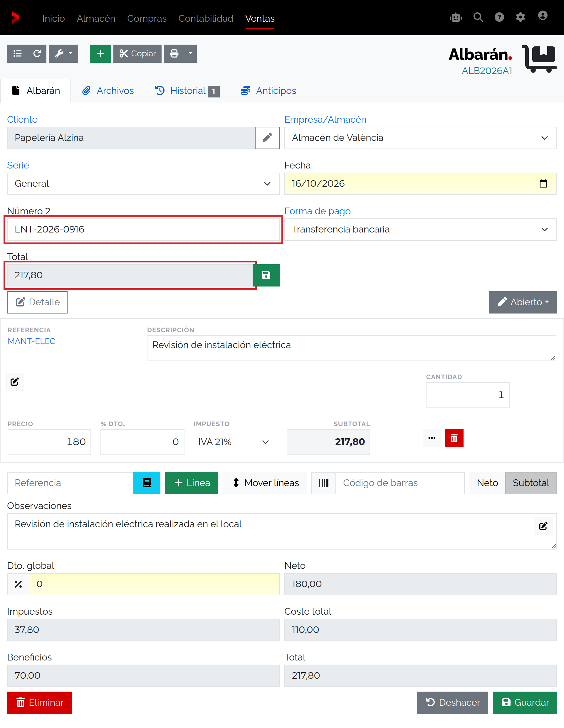This screenshot has height=728, width=564.
Task: Save with green disk icon beside Total
Action: pyautogui.click(x=266, y=275)
